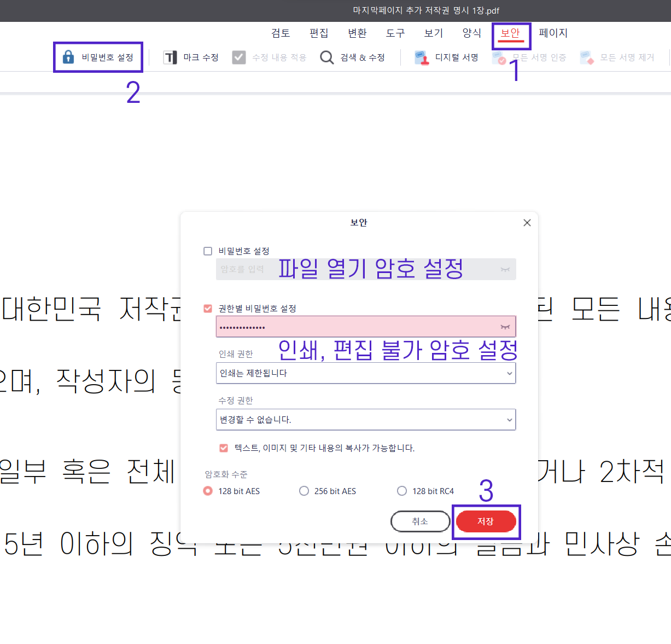Open the 검토 menu tab
This screenshot has height=644, width=671.
[x=281, y=33]
